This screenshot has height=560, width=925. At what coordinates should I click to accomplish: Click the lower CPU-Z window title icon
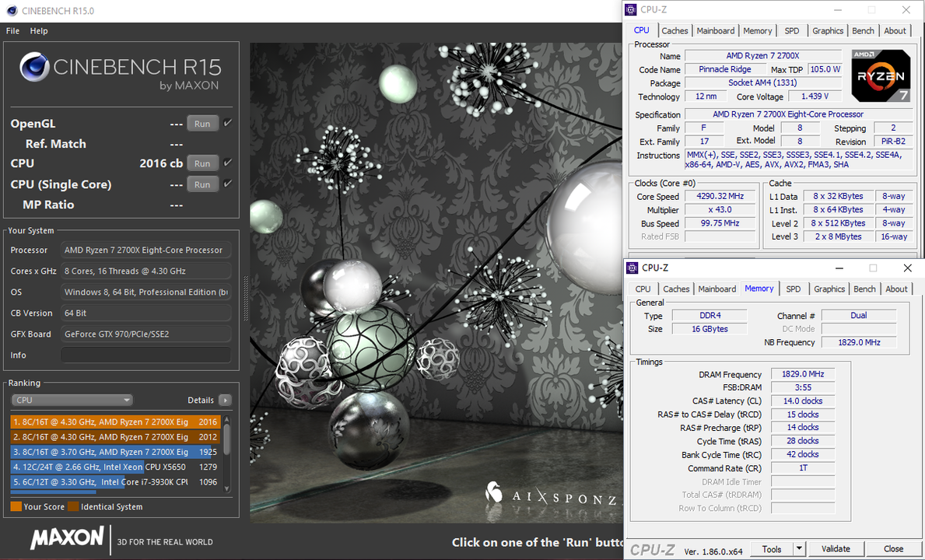coord(632,268)
